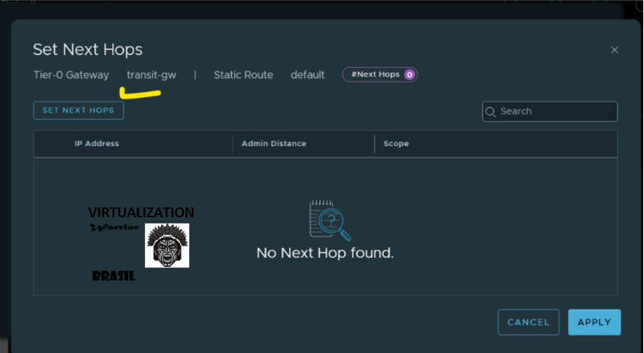Click the magnifier icon in Search box
The width and height of the screenshot is (644, 353).
click(491, 111)
